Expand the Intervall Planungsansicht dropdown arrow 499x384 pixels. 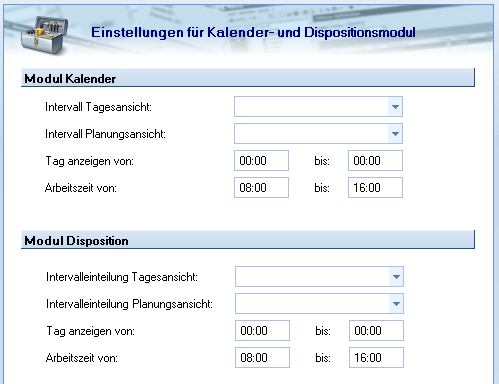point(395,134)
